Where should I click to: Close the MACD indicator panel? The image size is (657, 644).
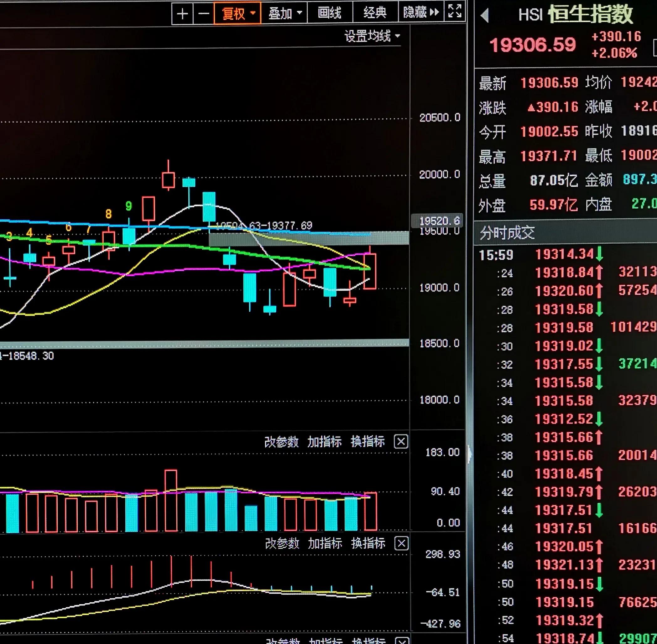tap(401, 543)
